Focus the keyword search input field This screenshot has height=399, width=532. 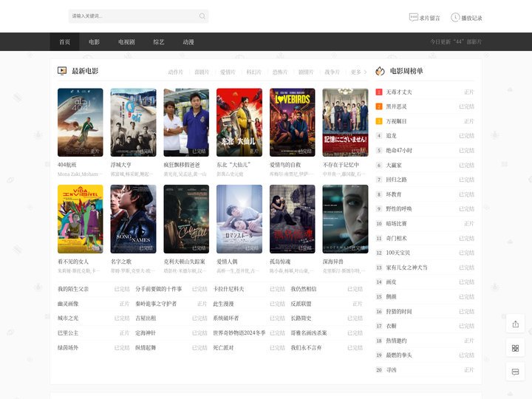coord(138,16)
